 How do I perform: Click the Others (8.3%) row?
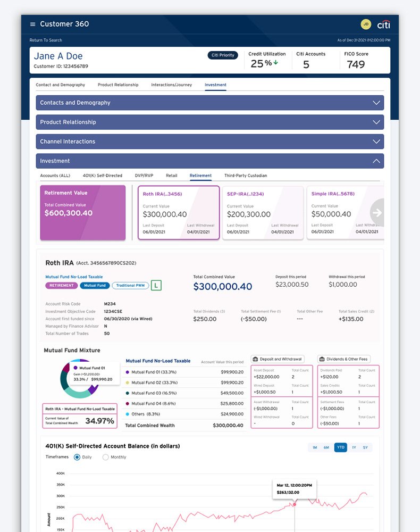coord(184,414)
